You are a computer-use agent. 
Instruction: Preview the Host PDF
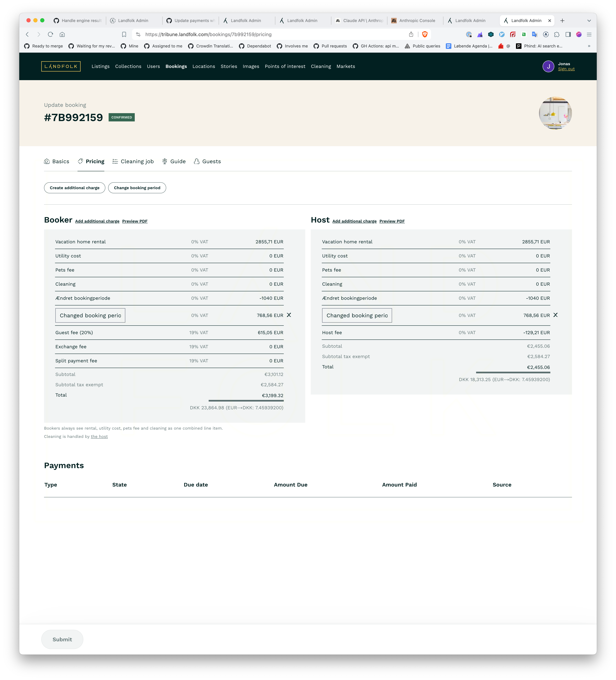coord(392,221)
